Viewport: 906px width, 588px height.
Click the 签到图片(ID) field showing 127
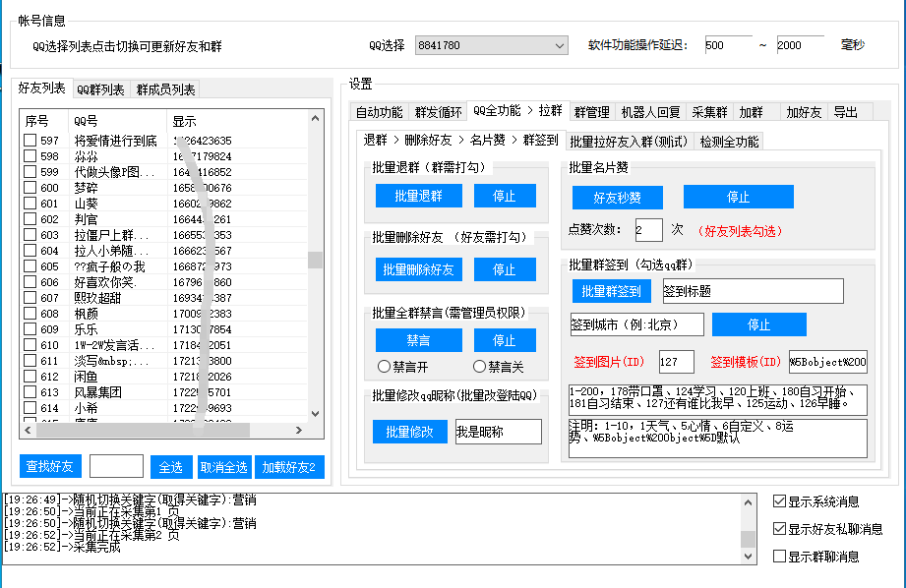pos(676,362)
